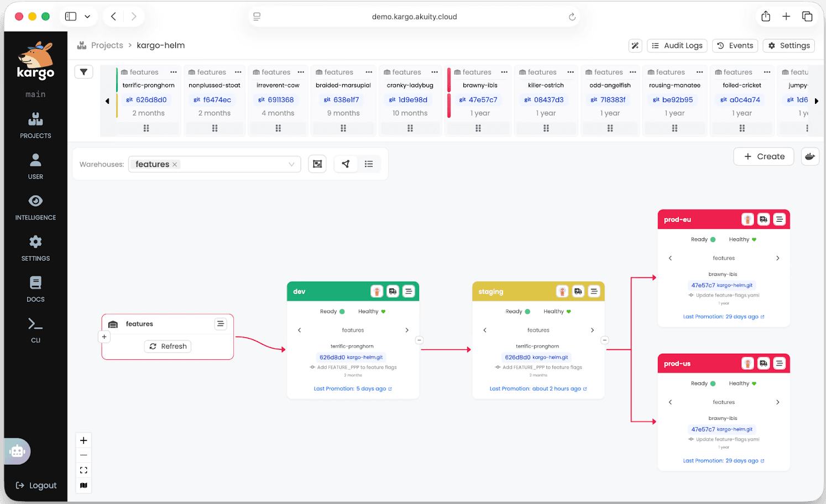Open Settings in the left sidebar
The width and height of the screenshot is (826, 504).
[x=35, y=249]
